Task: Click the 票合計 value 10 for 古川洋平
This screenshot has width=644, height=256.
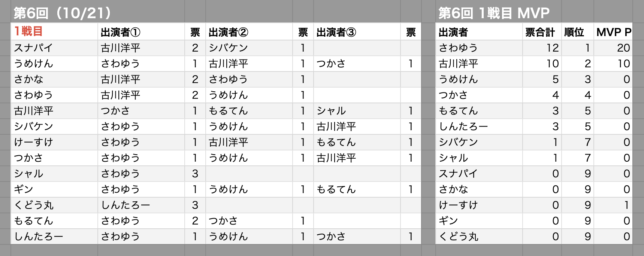Action: tap(553, 64)
